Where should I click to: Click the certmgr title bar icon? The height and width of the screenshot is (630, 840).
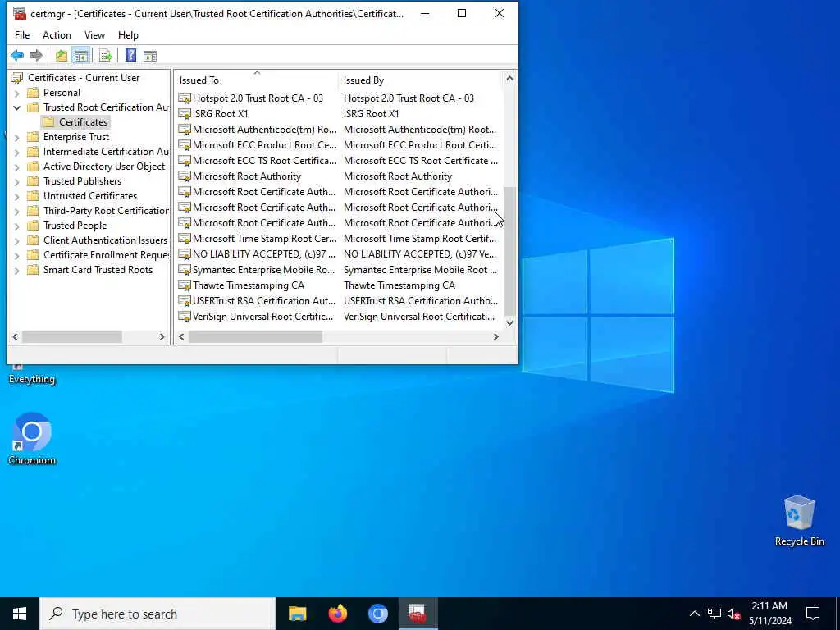(20, 13)
